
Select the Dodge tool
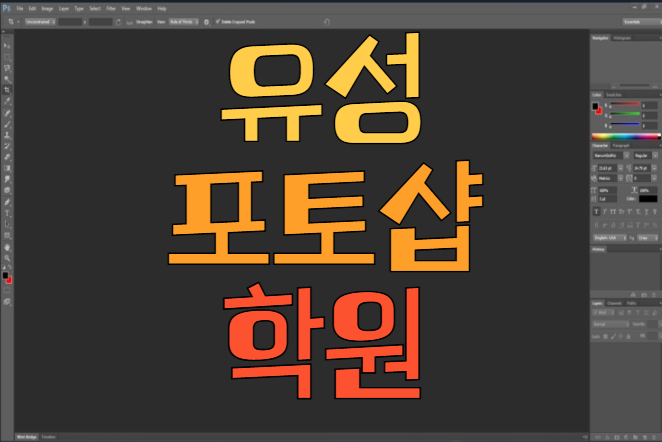pos(7,190)
